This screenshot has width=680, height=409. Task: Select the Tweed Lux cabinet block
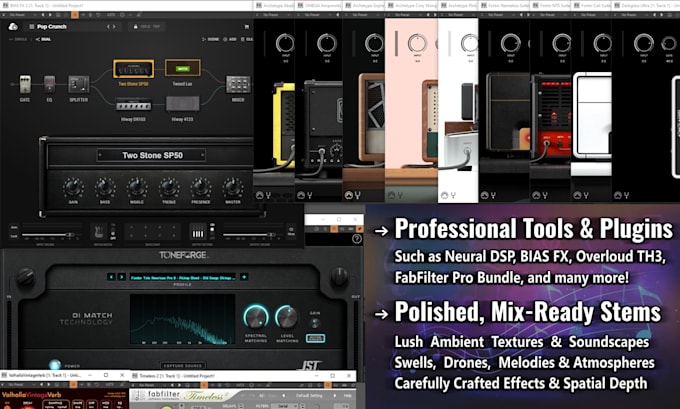coord(183,69)
